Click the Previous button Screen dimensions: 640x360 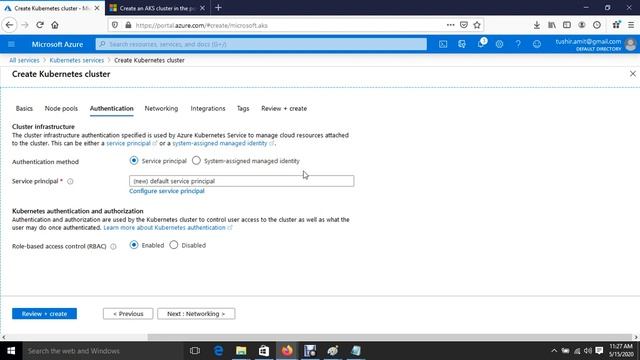[x=128, y=313]
